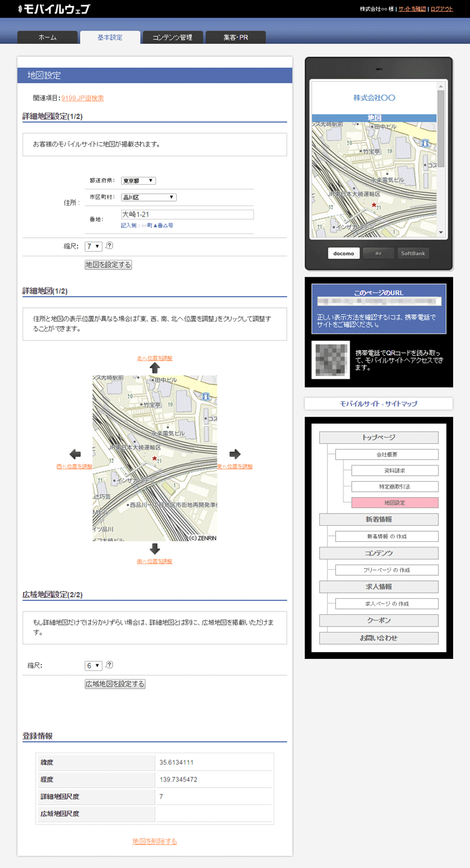This screenshot has width=470, height=868.
Task: Click the west arrow left of map
Action: pyautogui.click(x=75, y=454)
